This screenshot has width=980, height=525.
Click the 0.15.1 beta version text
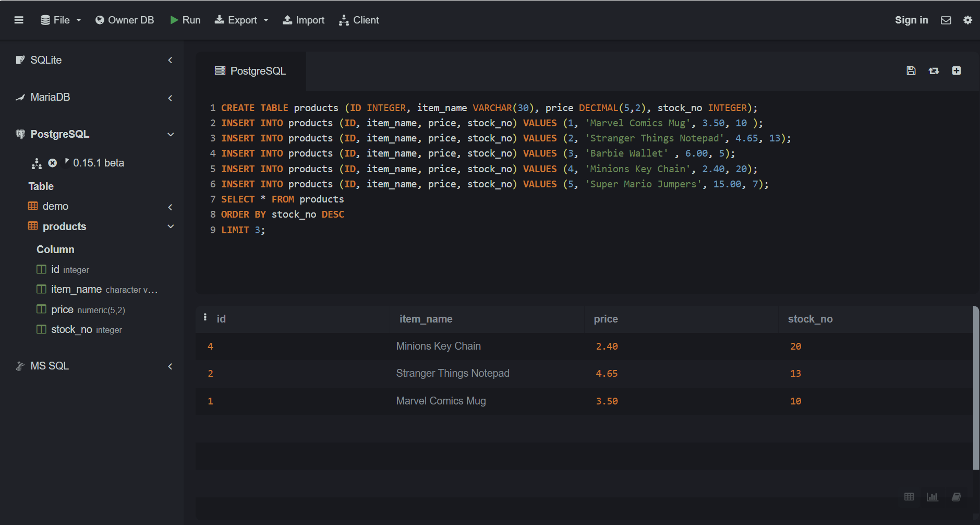click(99, 163)
